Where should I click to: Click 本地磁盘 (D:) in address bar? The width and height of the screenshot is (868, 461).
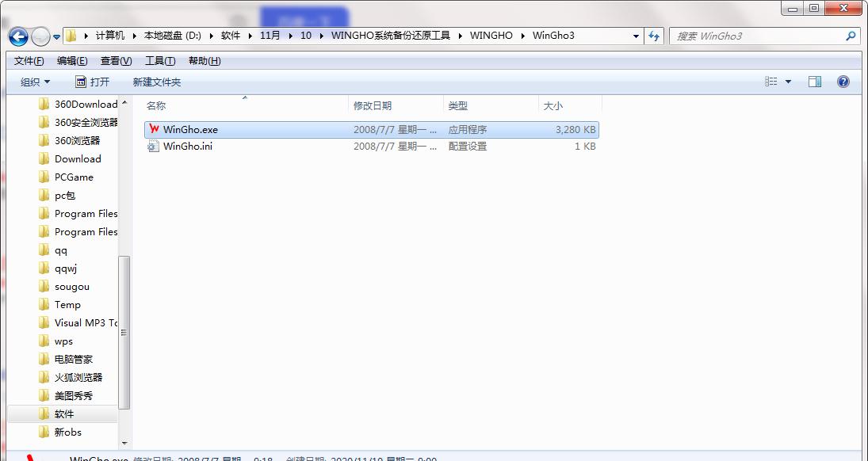173,36
